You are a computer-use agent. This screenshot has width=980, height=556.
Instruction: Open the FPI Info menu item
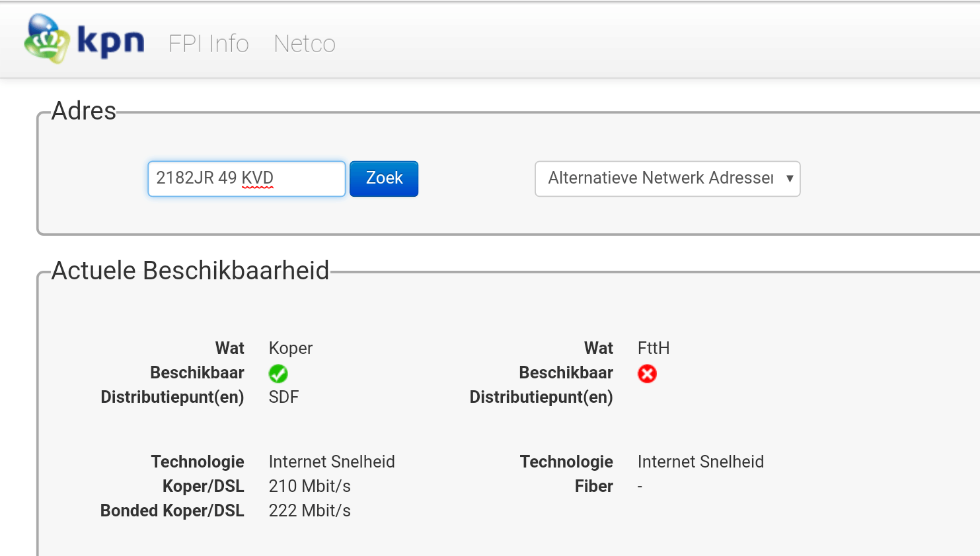(x=208, y=44)
